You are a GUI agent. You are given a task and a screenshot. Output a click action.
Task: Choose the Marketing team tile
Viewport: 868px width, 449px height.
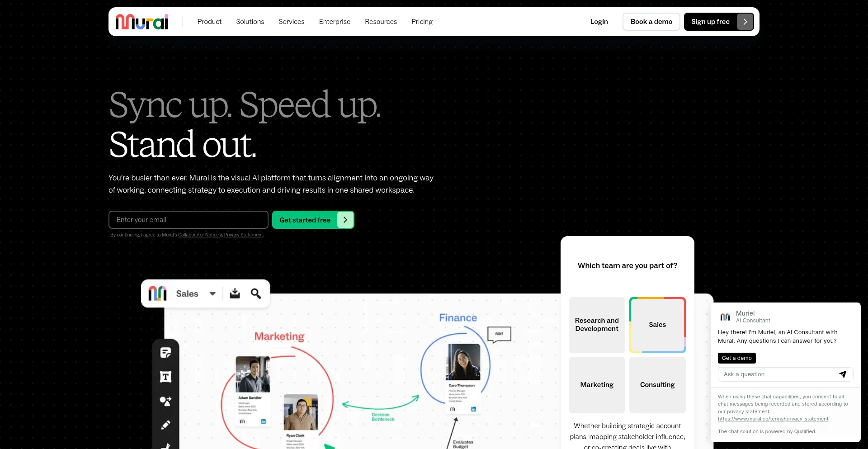click(x=597, y=385)
